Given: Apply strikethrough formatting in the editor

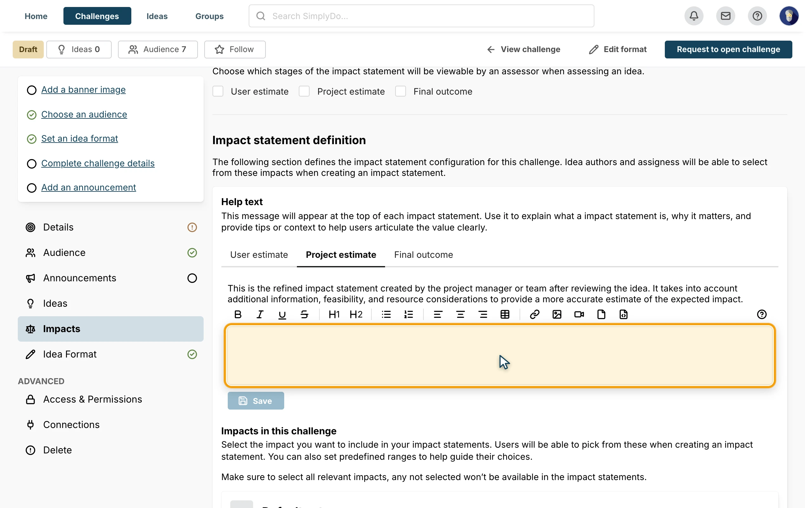Looking at the screenshot, I should pos(304,314).
